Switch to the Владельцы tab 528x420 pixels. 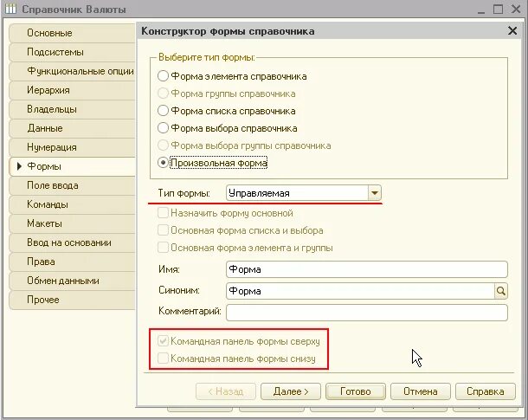tap(72, 109)
